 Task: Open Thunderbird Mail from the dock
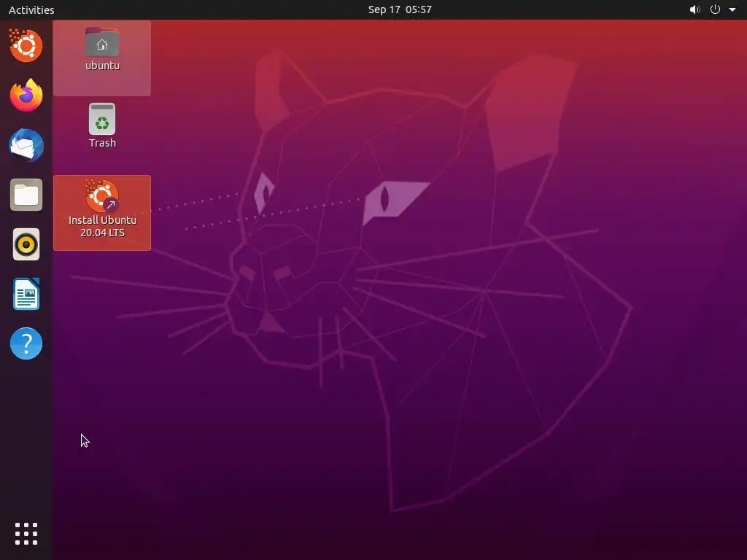click(26, 145)
